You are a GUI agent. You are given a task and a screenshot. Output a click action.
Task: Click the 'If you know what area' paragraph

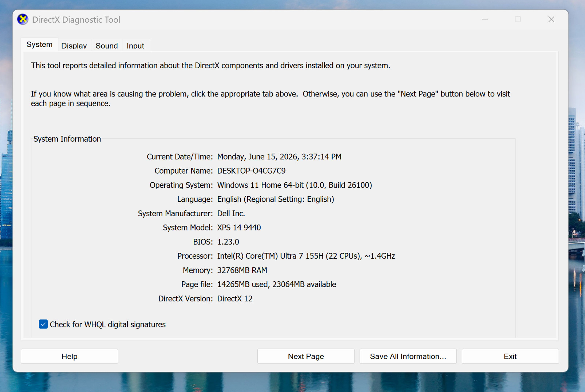pyautogui.click(x=271, y=99)
